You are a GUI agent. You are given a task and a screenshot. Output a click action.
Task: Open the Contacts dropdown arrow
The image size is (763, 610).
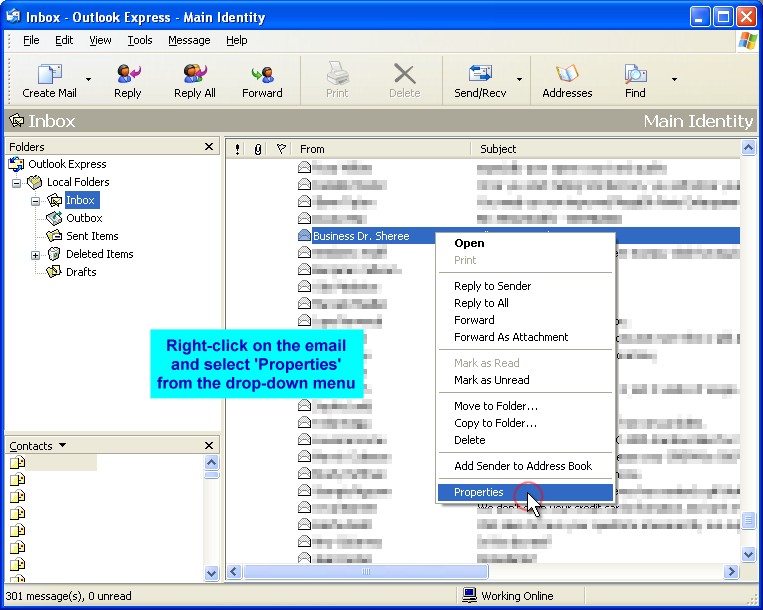tap(63, 446)
